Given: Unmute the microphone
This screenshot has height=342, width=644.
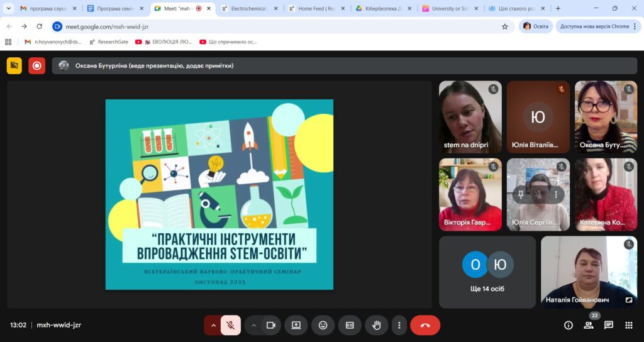Looking at the screenshot, I should point(231,325).
